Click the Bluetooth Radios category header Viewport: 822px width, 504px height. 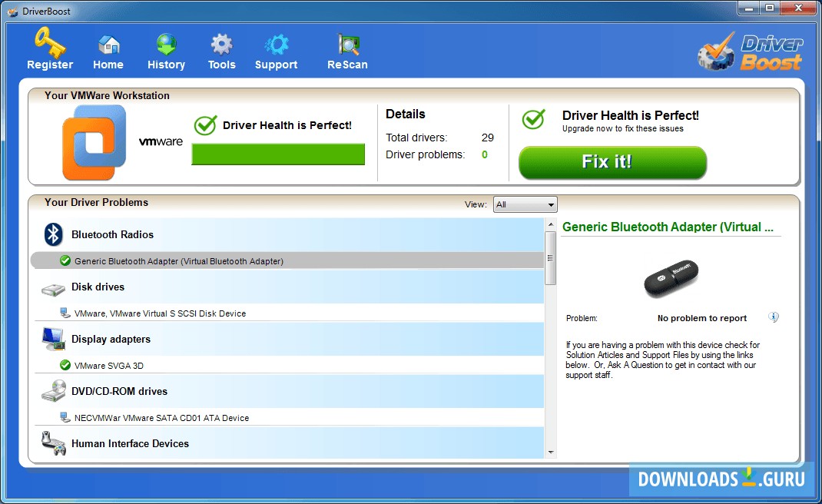click(289, 234)
